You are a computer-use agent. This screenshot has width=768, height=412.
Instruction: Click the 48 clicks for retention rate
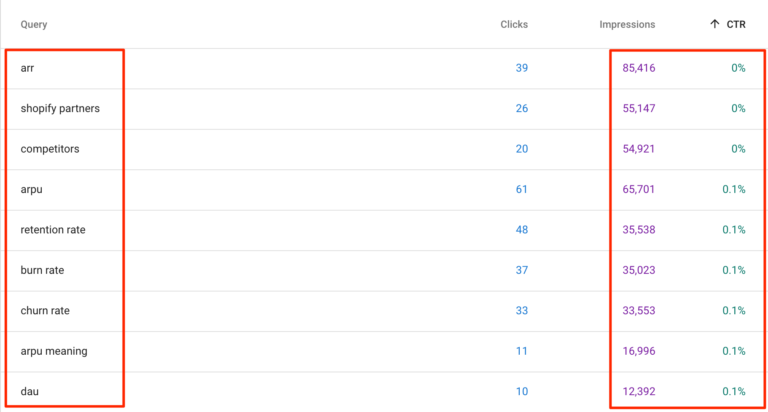(x=522, y=230)
